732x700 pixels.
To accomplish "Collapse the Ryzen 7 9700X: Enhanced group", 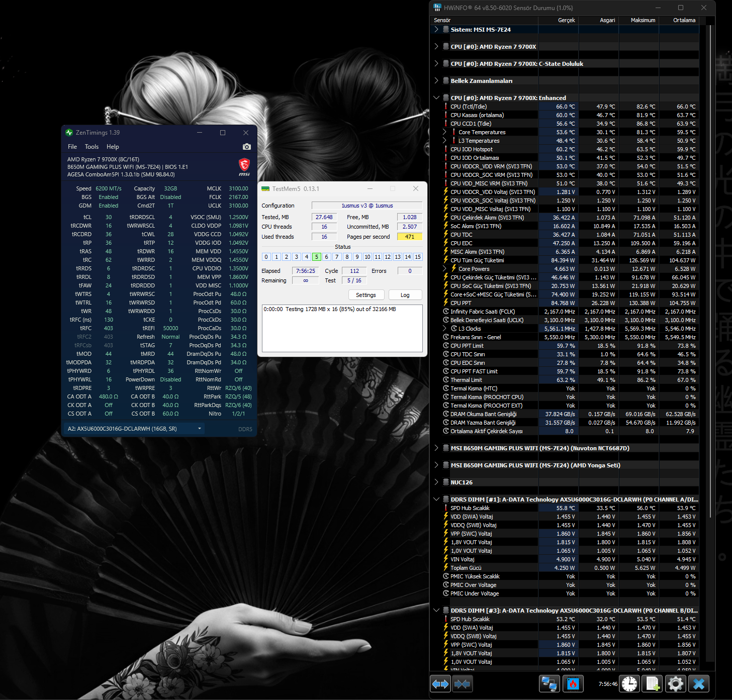I will coord(436,98).
